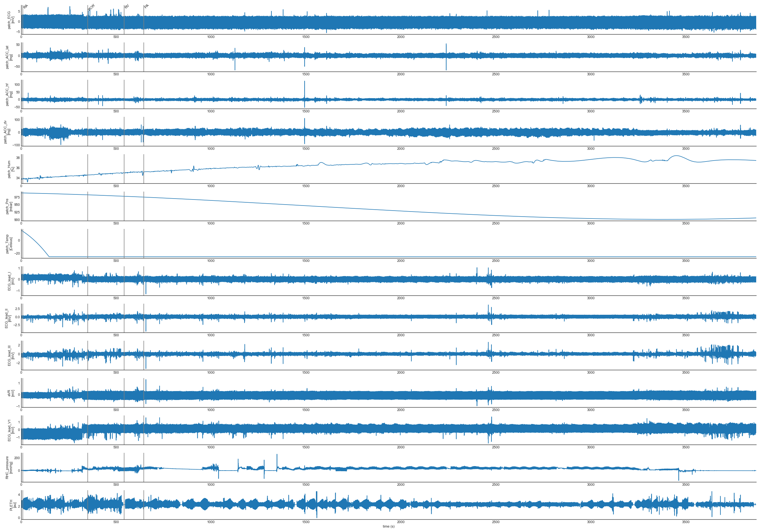This screenshot has width=760, height=532.
Task: Click the PCW marker label at top
Action: [x=92, y=7]
